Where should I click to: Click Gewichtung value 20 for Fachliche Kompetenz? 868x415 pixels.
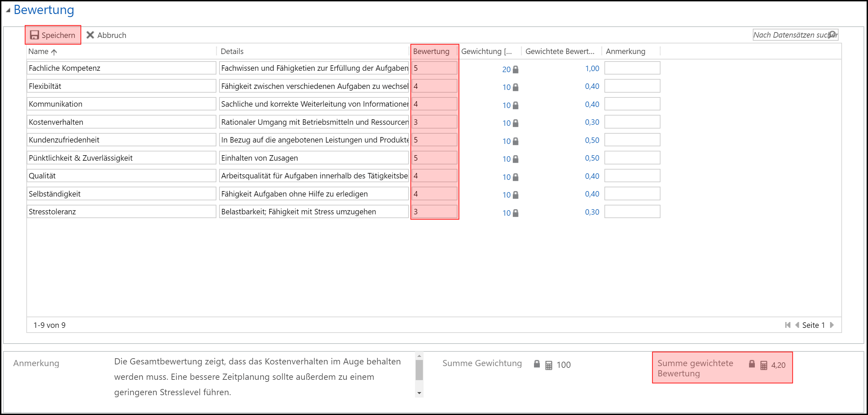pyautogui.click(x=506, y=69)
